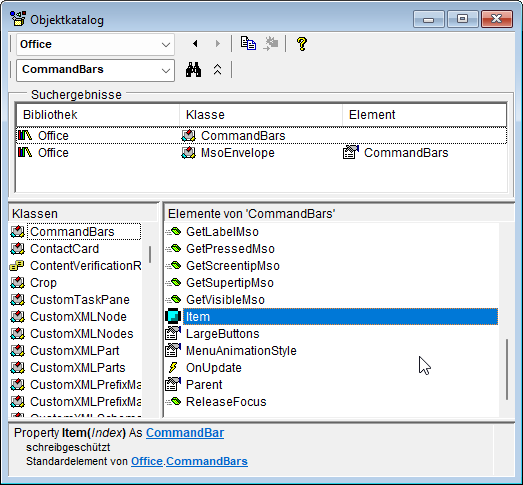The height and width of the screenshot is (485, 523).
Task: Click the enum icon beside ContentVerificationR
Action: tap(17, 266)
